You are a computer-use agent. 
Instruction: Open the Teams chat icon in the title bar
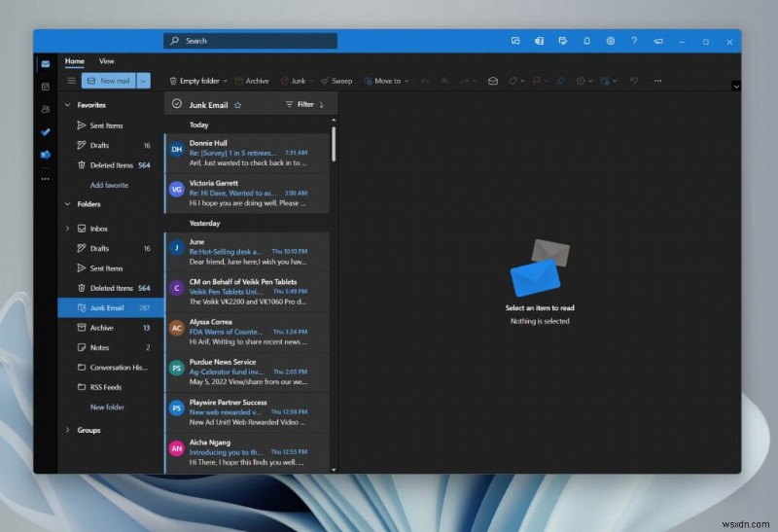tap(515, 41)
